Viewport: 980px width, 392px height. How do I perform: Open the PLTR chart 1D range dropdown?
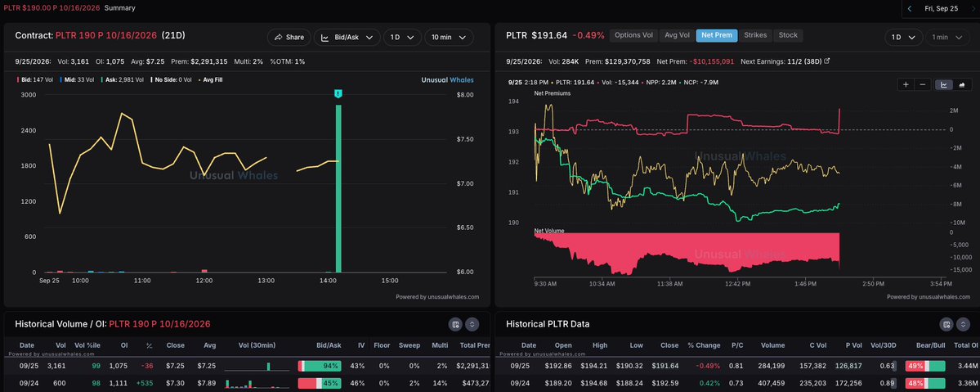[903, 38]
